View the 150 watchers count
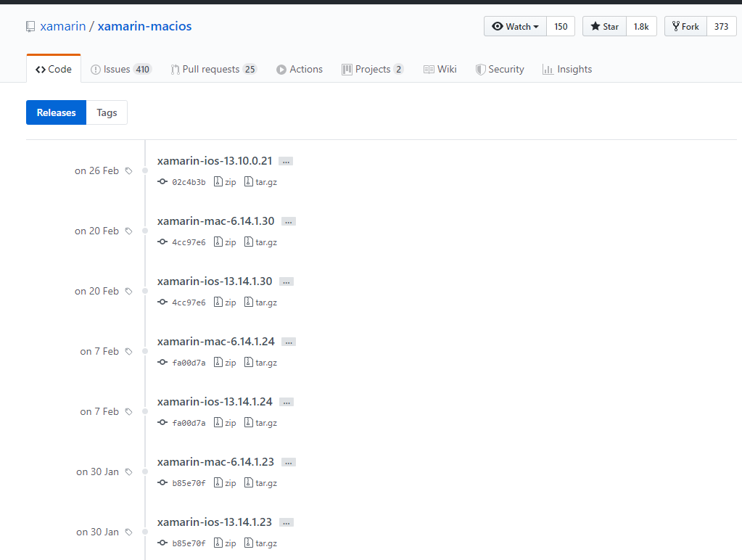Viewport: 742px width, 560px height. point(561,27)
